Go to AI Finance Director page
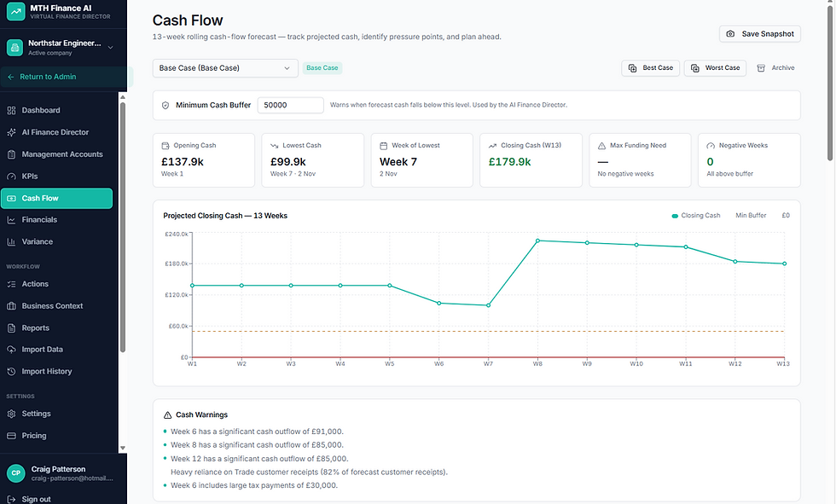836x504 pixels. pos(56,132)
